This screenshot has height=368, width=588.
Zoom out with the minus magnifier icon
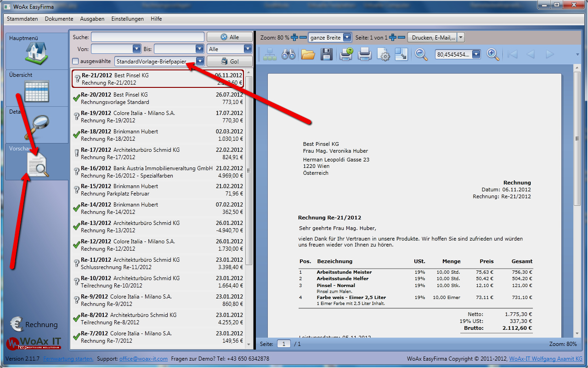[420, 54]
